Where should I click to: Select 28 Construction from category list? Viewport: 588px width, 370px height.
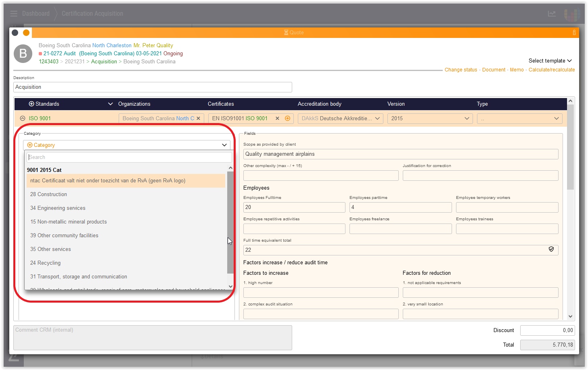click(x=48, y=194)
